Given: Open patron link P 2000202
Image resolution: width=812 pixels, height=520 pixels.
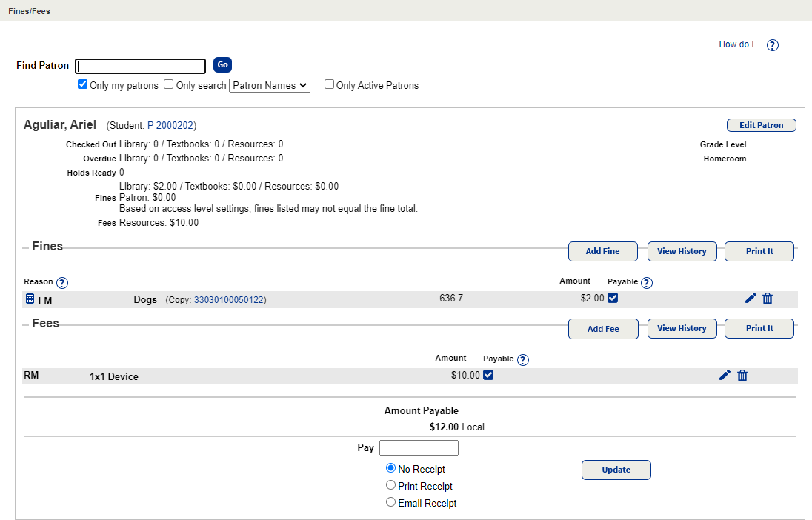Looking at the screenshot, I should coord(170,125).
